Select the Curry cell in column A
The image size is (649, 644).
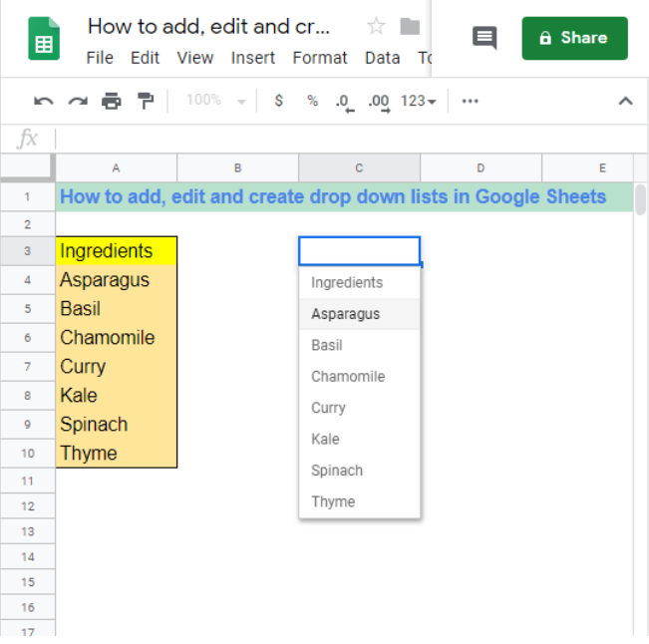click(x=117, y=367)
